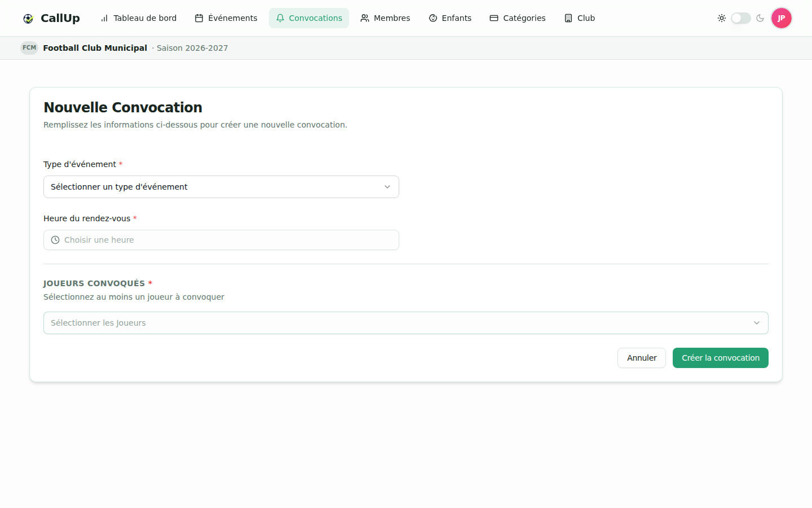The width and height of the screenshot is (812, 508).
Task: Click the bar chart icon for Tableau de bord
Action: click(104, 18)
